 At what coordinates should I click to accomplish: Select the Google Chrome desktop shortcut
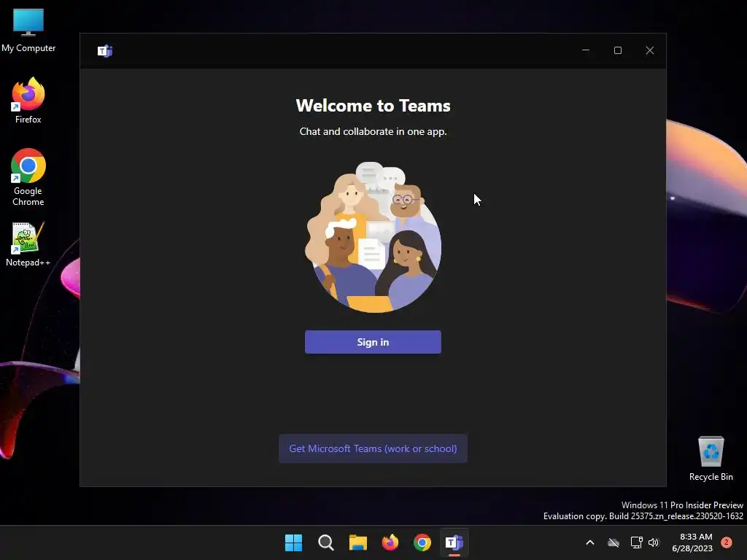[x=28, y=178]
